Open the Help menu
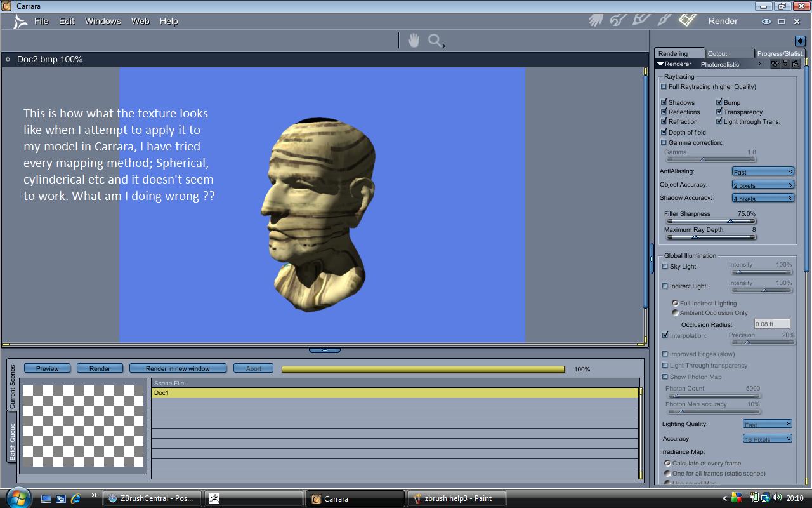The width and height of the screenshot is (812, 508). tap(169, 21)
